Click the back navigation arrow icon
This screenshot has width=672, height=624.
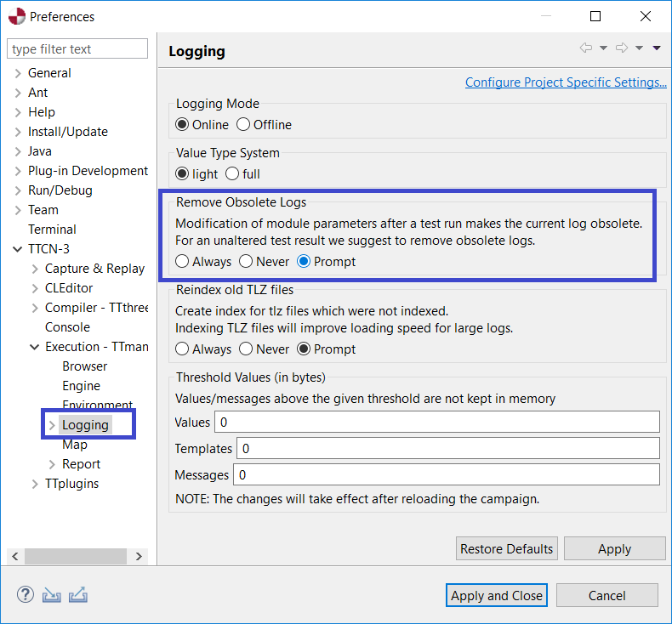[586, 48]
